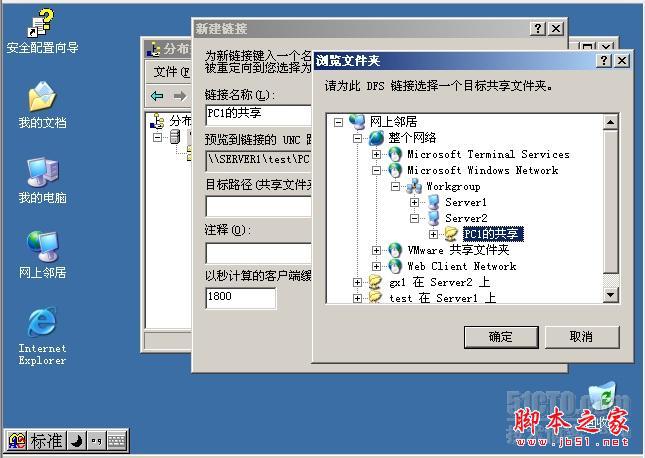Viewport: 645px width, 458px height.
Task: Open the 我的文档 desktop icon
Action: tap(42, 105)
